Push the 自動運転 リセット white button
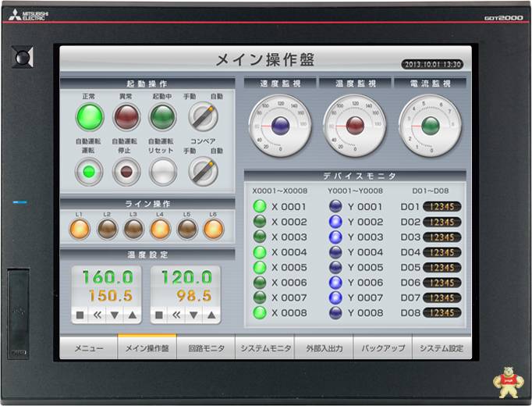The image size is (532, 406). pyautogui.click(x=163, y=172)
